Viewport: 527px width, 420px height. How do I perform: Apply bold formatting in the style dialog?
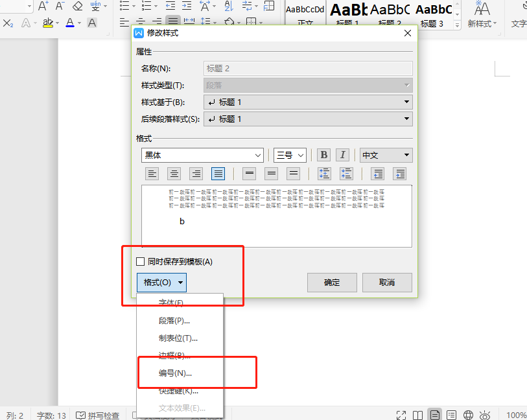click(323, 155)
